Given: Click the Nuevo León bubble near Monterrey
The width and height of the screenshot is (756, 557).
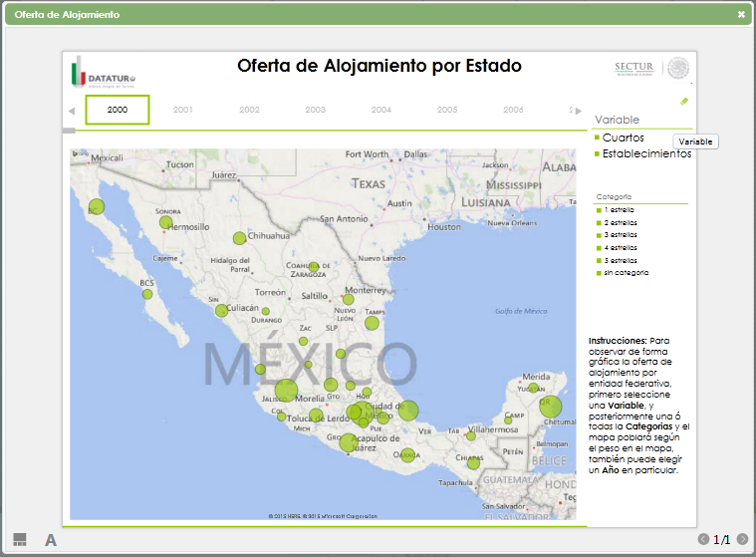Looking at the screenshot, I should click(x=348, y=300).
